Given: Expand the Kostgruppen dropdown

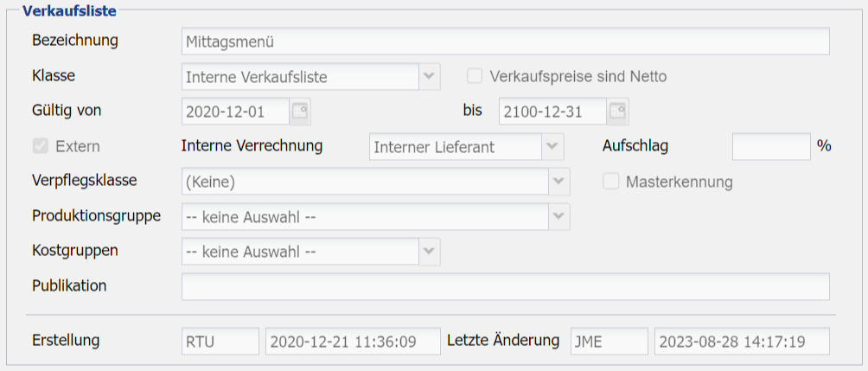Looking at the screenshot, I should tap(430, 252).
